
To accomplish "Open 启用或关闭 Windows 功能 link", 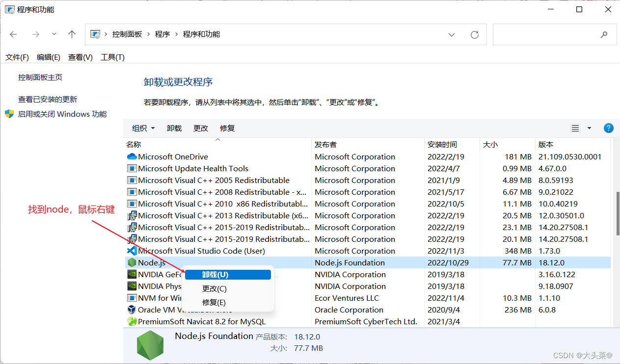I will tap(62, 114).
